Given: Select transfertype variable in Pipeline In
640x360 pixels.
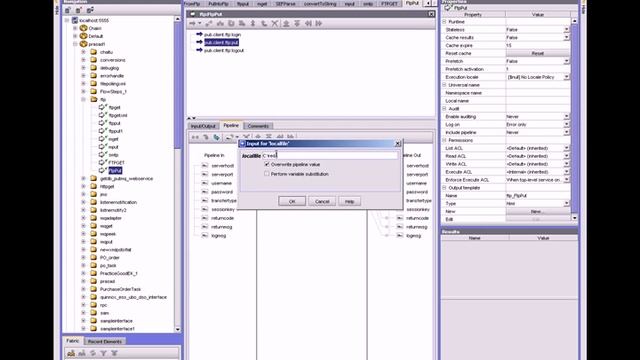Looking at the screenshot, I should pos(224,201).
